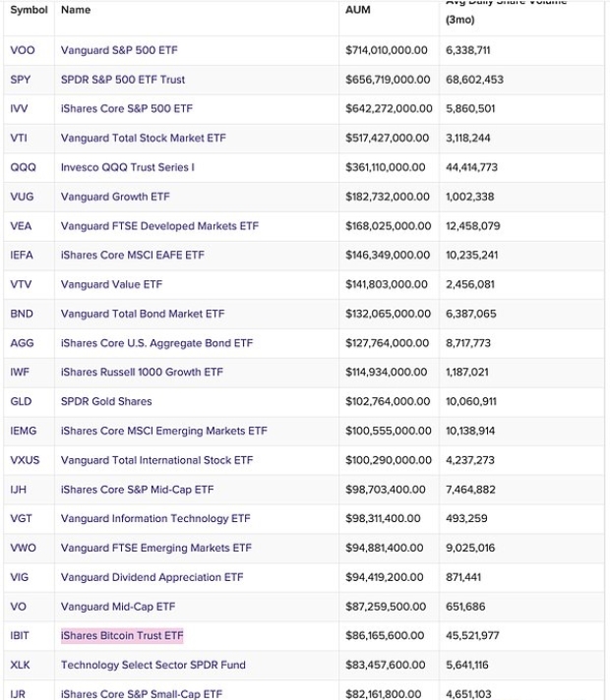Viewport: 610px width, 700px height.
Task: Click the IBIT ticker symbol
Action: pyautogui.click(x=20, y=635)
